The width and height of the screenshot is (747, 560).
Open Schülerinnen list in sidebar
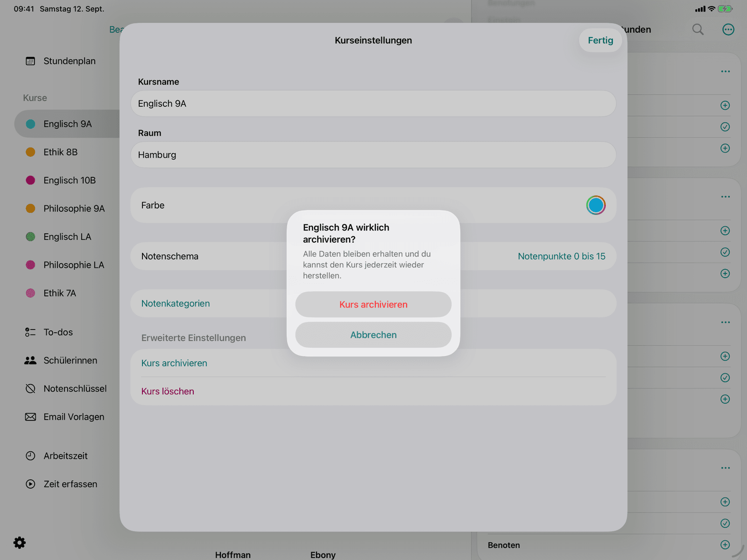[70, 360]
